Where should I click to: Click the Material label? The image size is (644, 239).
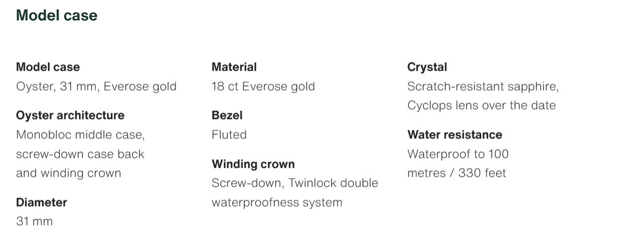[234, 67]
